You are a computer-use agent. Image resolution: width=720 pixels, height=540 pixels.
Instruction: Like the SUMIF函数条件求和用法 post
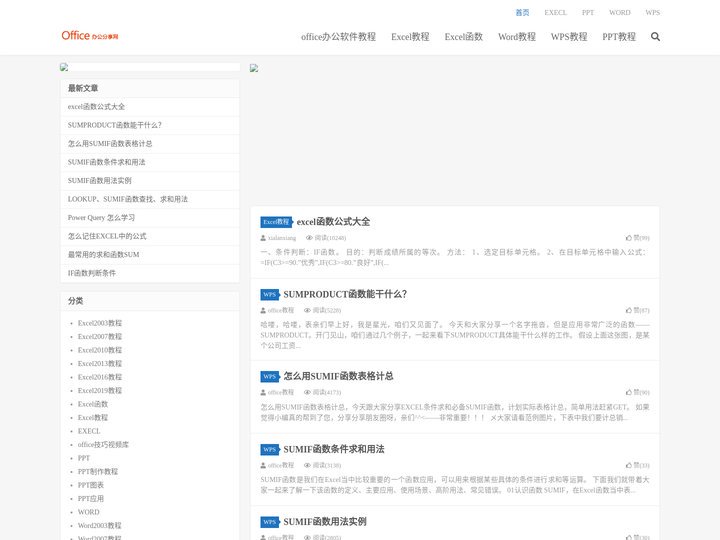637,465
